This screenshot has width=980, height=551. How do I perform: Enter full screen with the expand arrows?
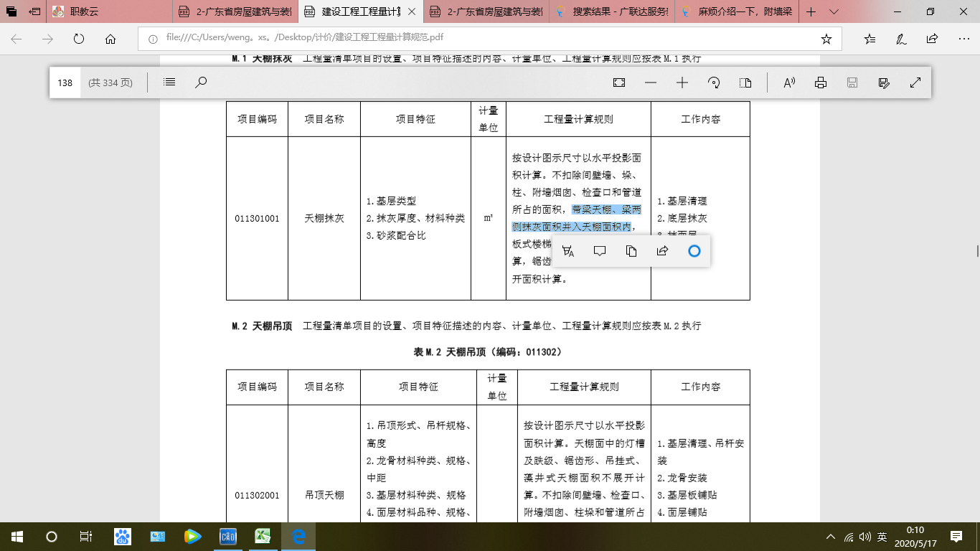click(x=915, y=83)
